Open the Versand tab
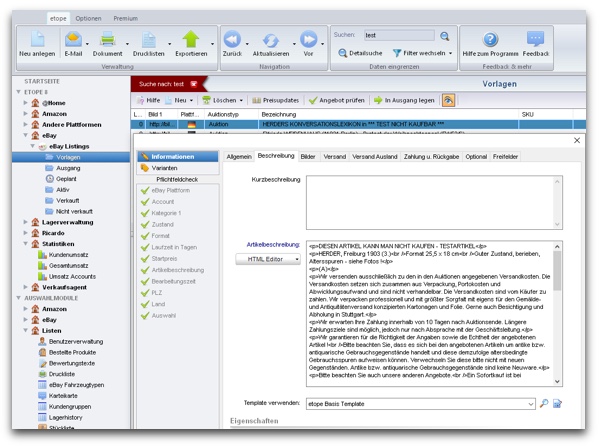The image size is (600, 446). tap(334, 157)
